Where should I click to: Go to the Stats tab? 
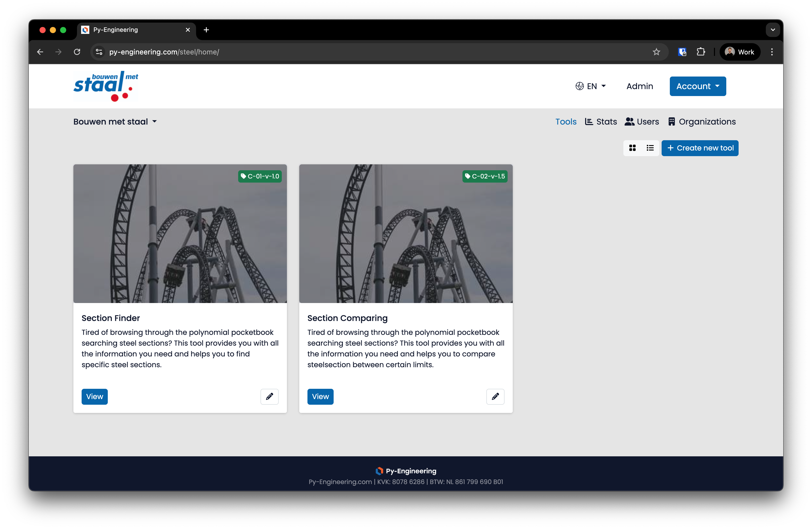point(601,121)
